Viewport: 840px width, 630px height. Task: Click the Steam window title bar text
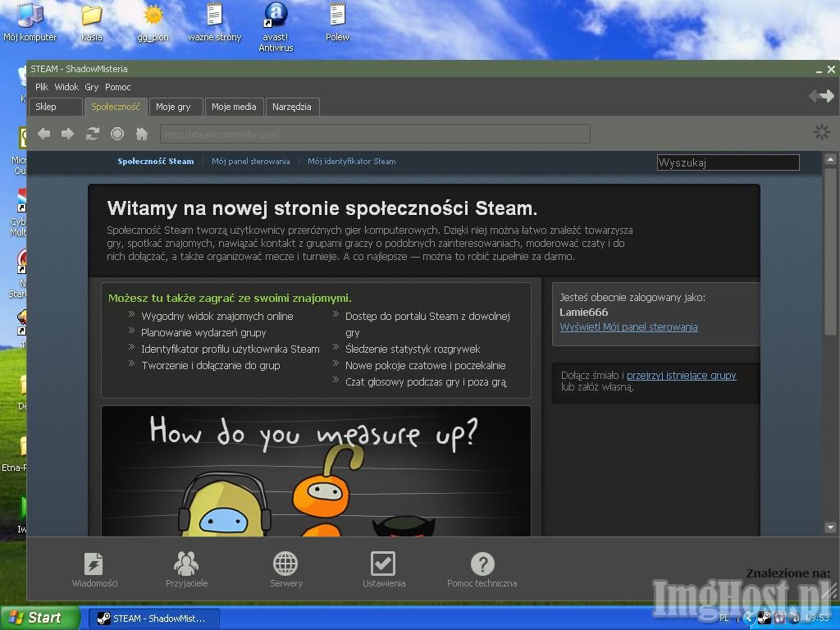(79, 69)
